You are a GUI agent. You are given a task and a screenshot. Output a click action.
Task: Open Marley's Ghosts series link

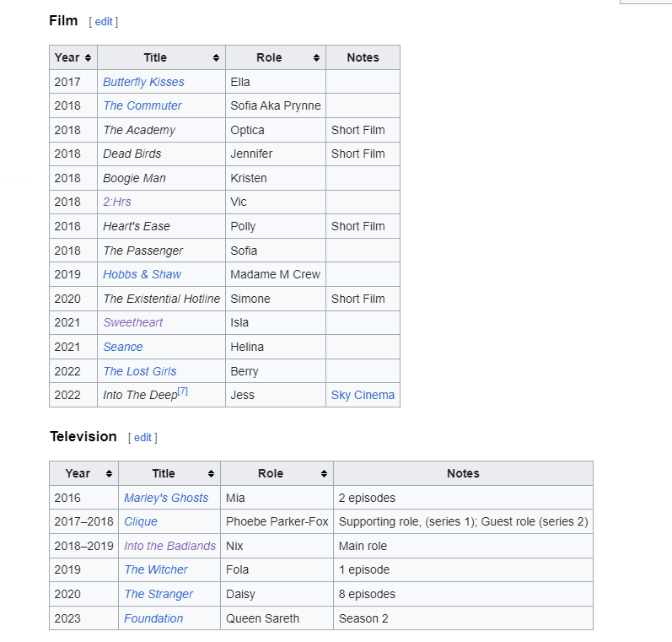(x=166, y=498)
